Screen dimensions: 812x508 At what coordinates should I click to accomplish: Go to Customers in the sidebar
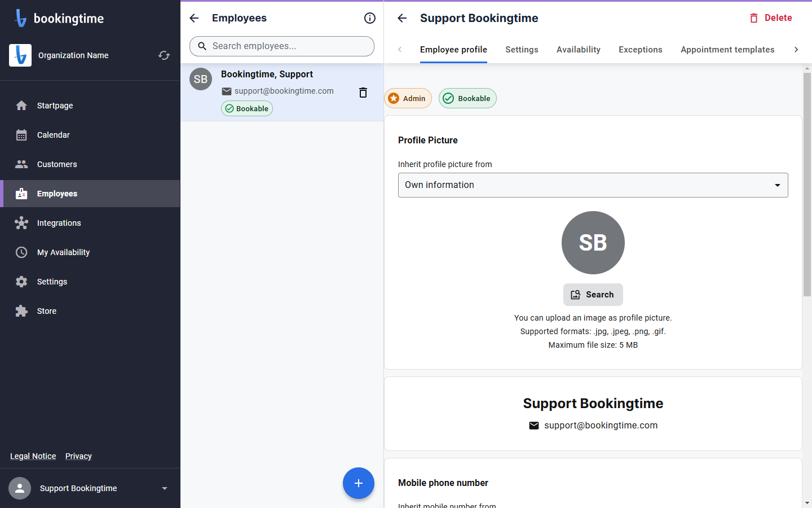[90, 164]
